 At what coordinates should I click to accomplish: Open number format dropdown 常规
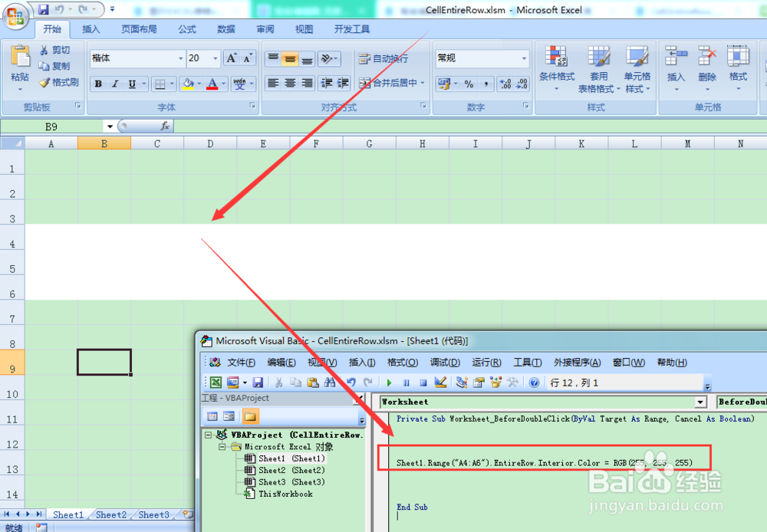[525, 58]
